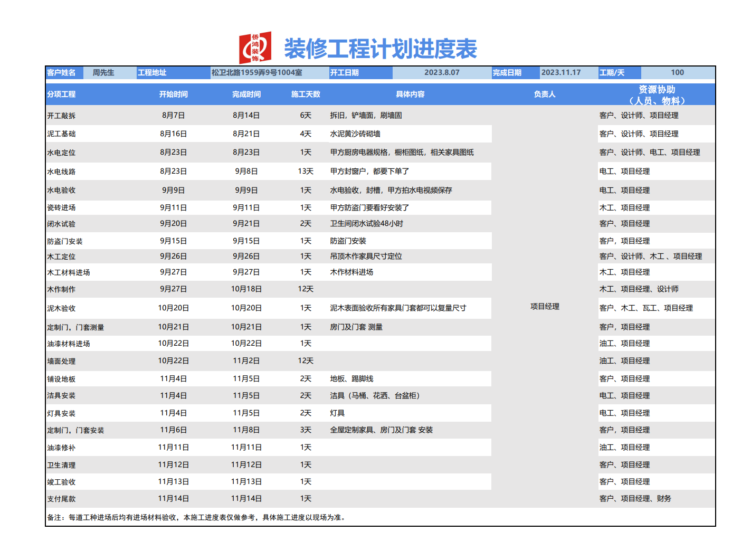Click the 泥木验收 row label
This screenshot has height=560, width=751.
coord(61,308)
